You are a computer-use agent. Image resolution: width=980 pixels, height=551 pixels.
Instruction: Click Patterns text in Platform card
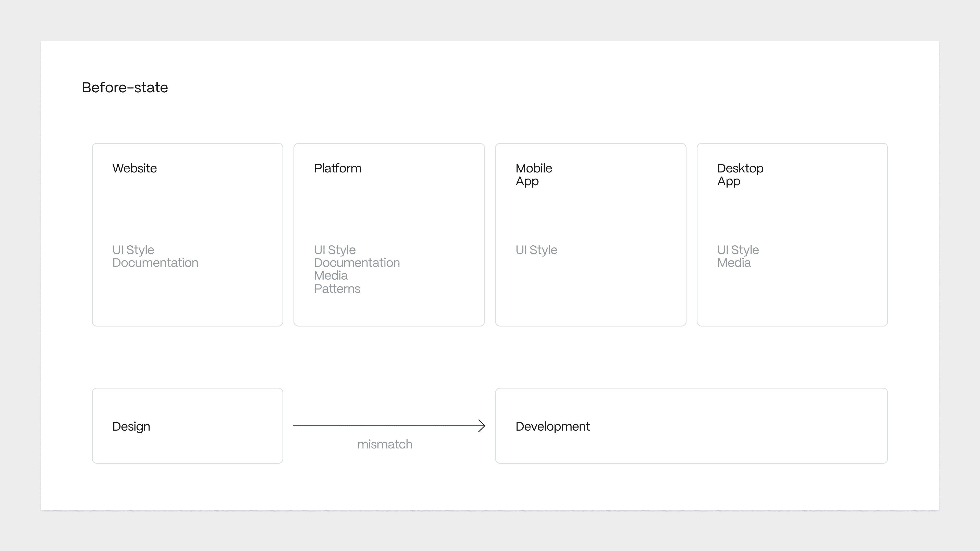coord(337,289)
